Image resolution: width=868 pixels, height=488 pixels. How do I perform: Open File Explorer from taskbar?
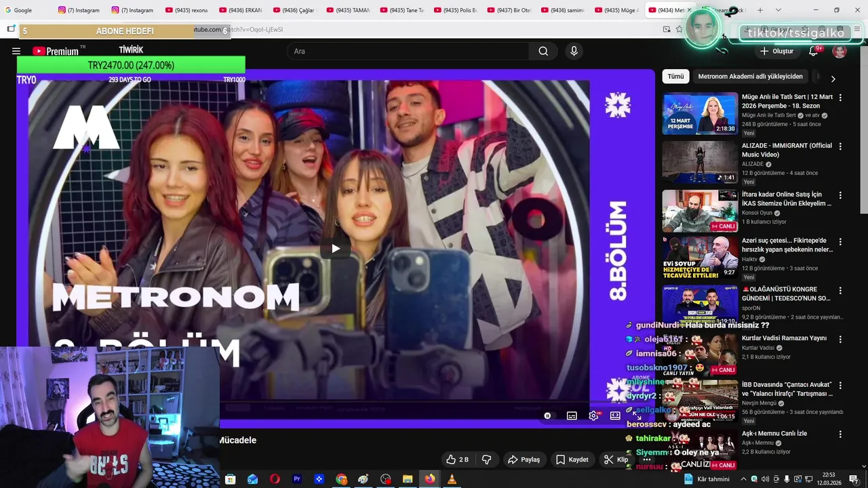[x=408, y=479]
